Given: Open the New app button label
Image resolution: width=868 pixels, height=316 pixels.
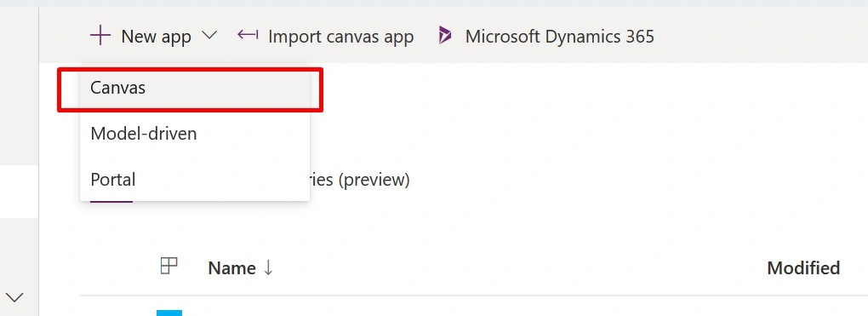Looking at the screenshot, I should (156, 37).
